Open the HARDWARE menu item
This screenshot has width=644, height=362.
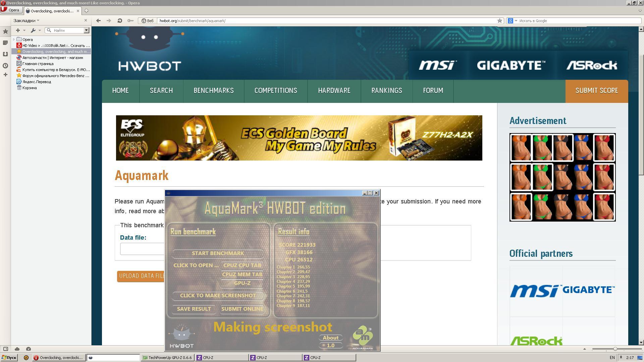(x=334, y=91)
